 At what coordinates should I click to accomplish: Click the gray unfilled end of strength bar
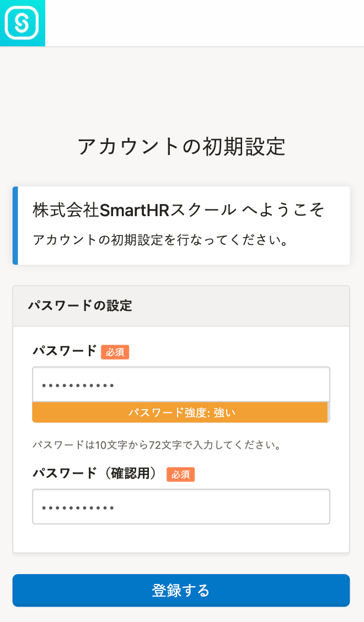[329, 412]
